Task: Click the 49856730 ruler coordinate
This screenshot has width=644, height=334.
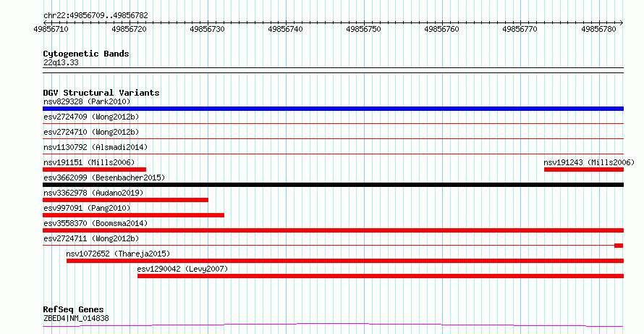Action: tap(208, 29)
